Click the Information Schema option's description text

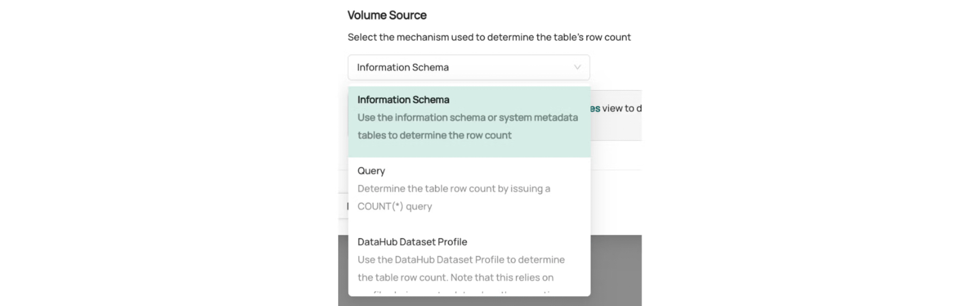click(467, 118)
